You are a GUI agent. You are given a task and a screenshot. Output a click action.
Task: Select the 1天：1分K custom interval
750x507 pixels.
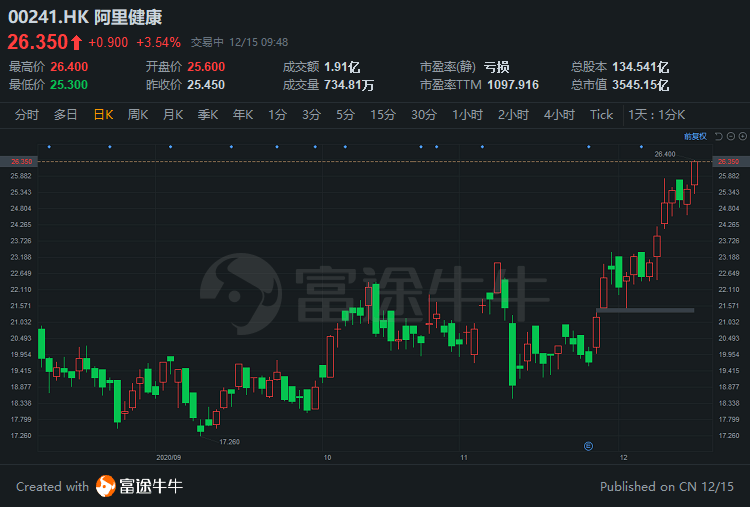point(657,115)
